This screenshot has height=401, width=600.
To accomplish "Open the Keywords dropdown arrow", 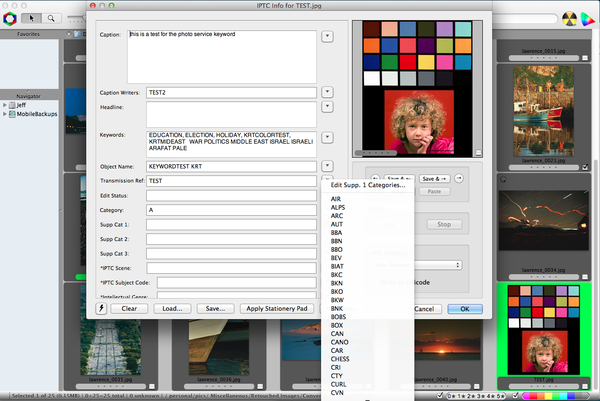I will (x=328, y=137).
